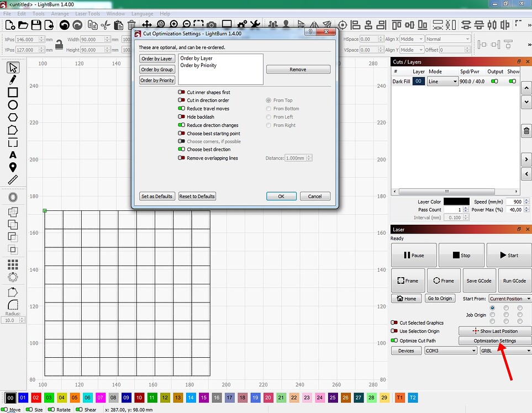
Task: Select the Polygon tool
Action: coord(13,118)
